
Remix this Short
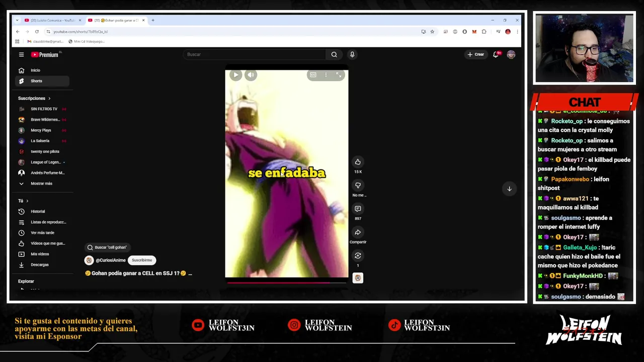point(358,256)
